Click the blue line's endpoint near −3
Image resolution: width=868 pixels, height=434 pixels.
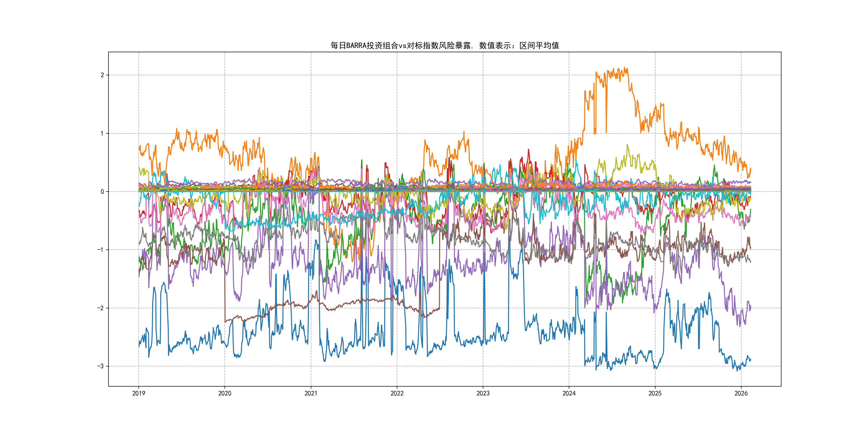pos(750,360)
